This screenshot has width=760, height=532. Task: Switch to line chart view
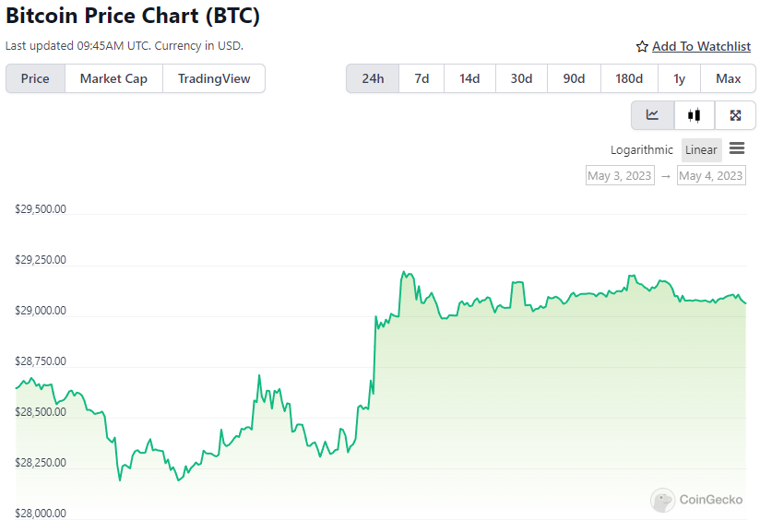[652, 115]
